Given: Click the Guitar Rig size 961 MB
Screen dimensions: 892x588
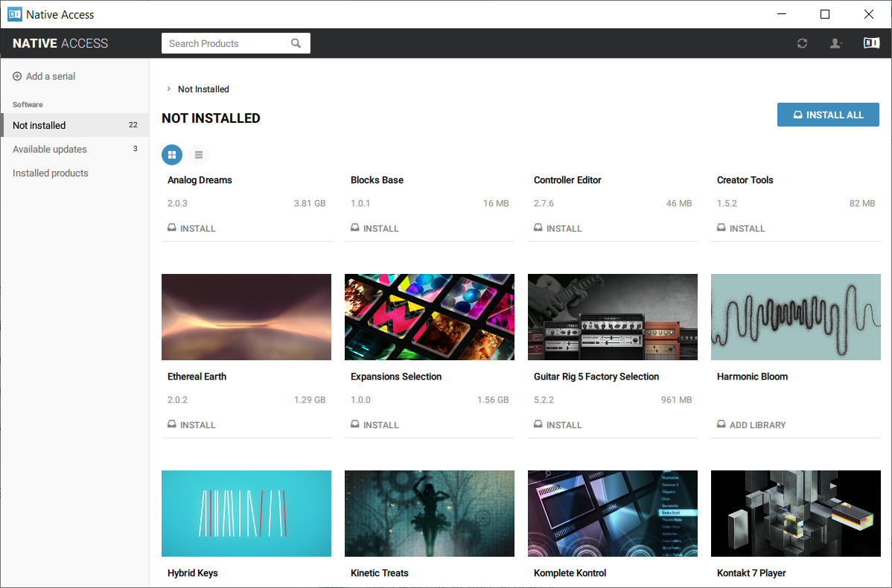Looking at the screenshot, I should [676, 400].
